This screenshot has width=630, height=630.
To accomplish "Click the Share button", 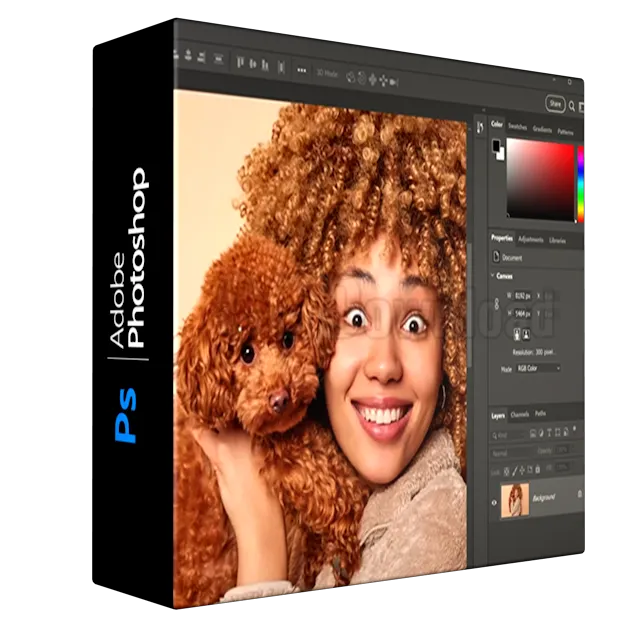I will click(555, 104).
